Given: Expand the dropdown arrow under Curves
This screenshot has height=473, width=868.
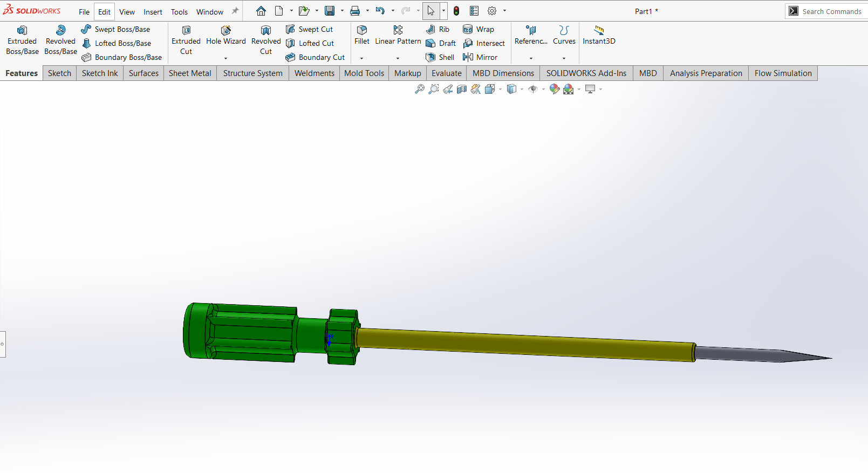Looking at the screenshot, I should 564,58.
